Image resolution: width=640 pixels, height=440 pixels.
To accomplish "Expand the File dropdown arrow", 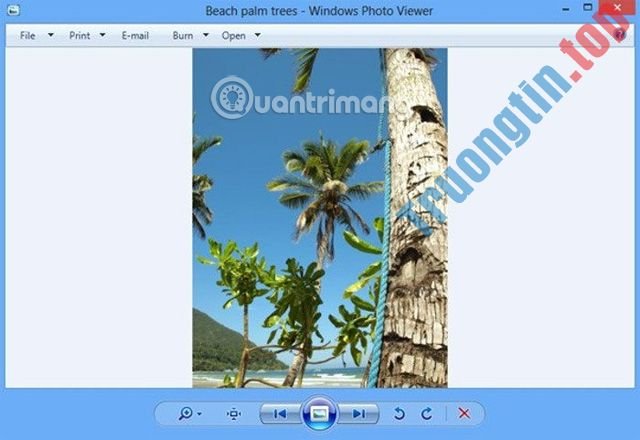I will point(51,35).
